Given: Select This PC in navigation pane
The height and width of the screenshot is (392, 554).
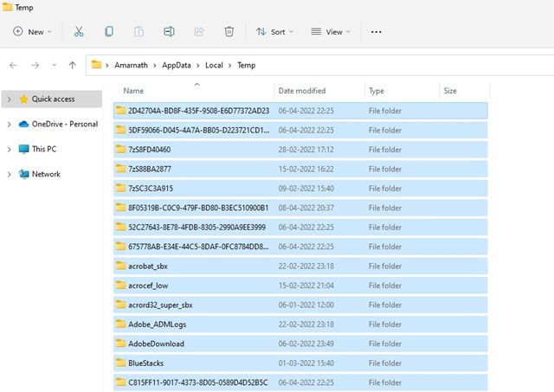Looking at the screenshot, I should [52, 150].
